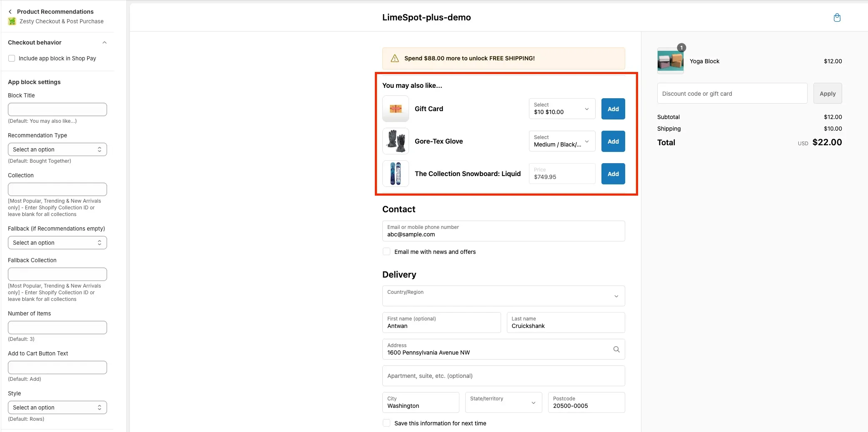This screenshot has width=868, height=432.
Task: Click the shopping bag cart icon
Action: pos(837,17)
